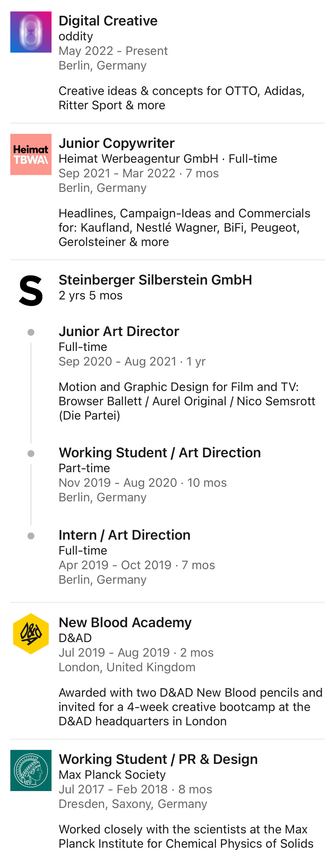
Task: Tap the yellow D&AD hexagon logo
Action: point(31,633)
